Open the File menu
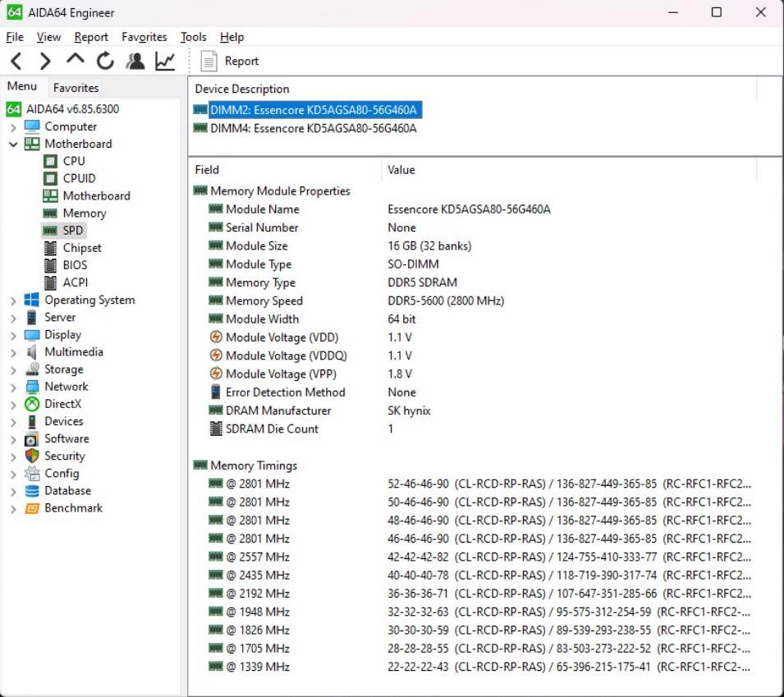784x697 pixels. pos(15,37)
